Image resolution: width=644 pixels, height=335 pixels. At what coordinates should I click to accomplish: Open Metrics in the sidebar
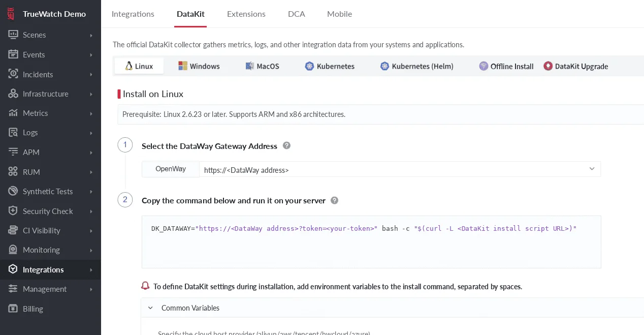tap(50, 113)
